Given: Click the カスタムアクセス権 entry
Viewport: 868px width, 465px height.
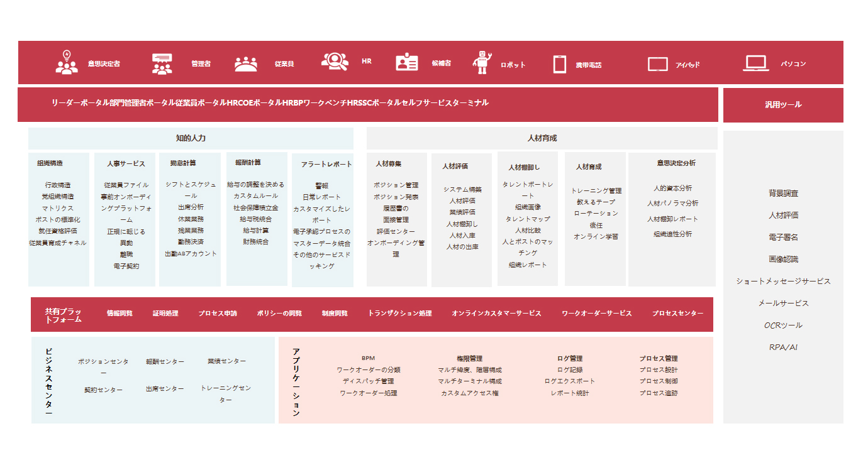Looking at the screenshot, I should click(470, 393).
